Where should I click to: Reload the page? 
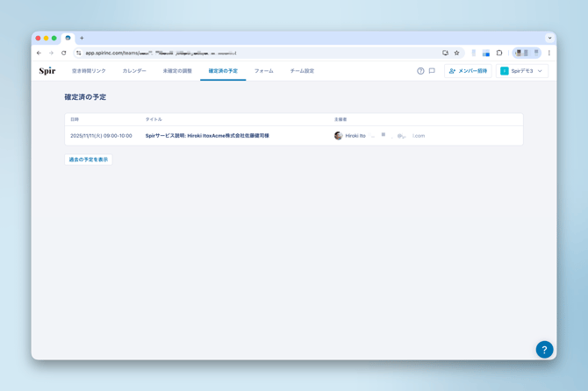click(x=64, y=53)
